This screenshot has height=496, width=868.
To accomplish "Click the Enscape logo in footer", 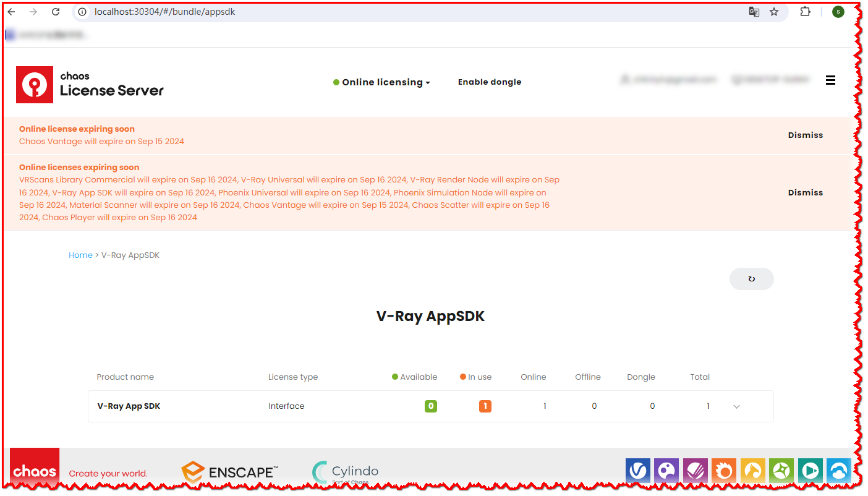I will [229, 472].
